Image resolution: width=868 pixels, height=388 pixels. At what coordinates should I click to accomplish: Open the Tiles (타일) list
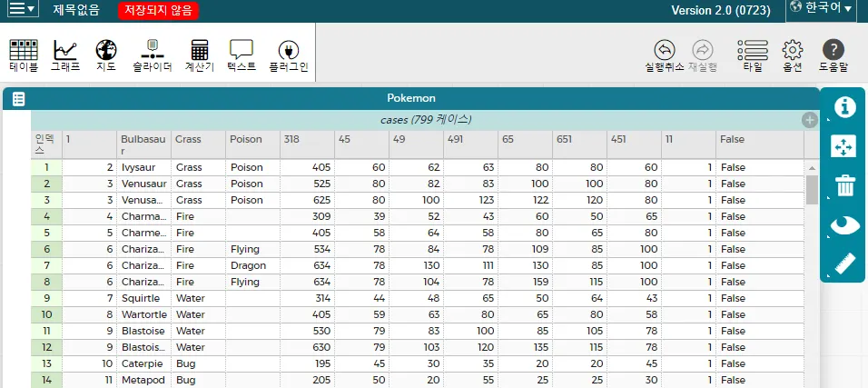753,55
